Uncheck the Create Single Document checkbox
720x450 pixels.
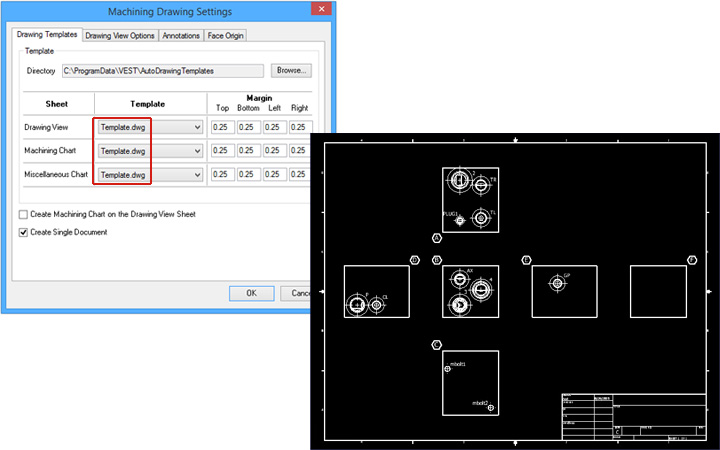point(24,232)
